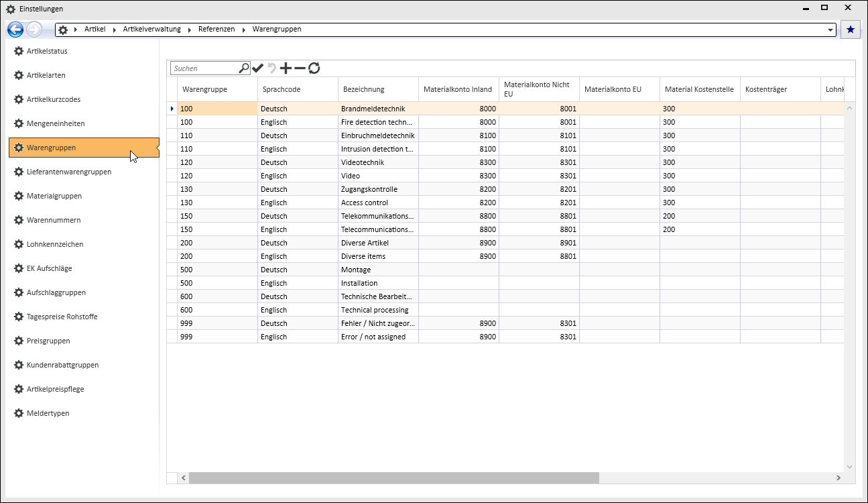Viewport: 868px width, 503px height.
Task: Click Artikelverwaltung in the breadcrumb path
Action: coord(152,30)
